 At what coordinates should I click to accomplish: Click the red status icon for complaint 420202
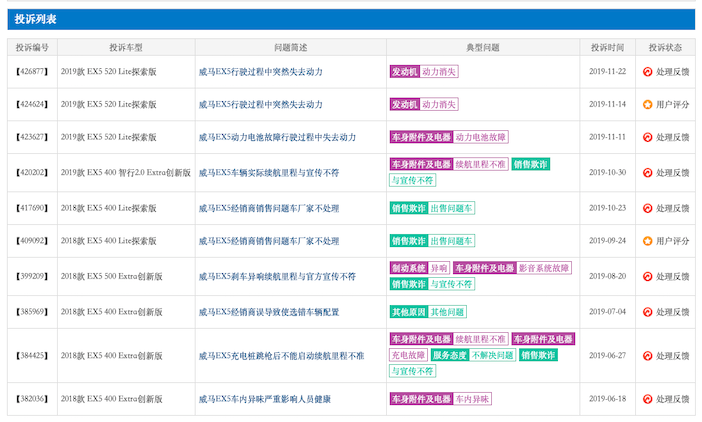(x=647, y=173)
